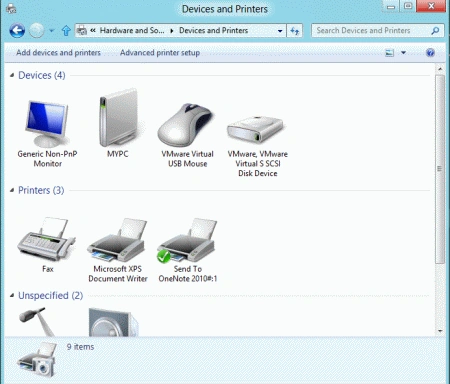Click the breadcrumb overflow chevron

tap(93, 30)
